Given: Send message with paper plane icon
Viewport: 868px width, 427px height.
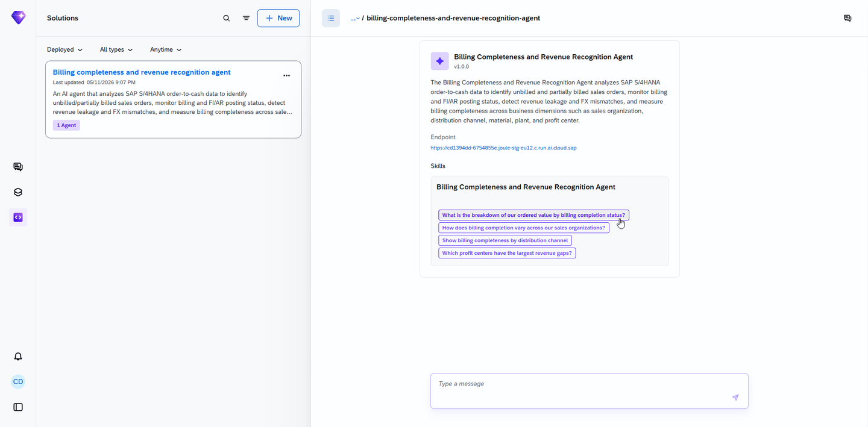Looking at the screenshot, I should 735,397.
